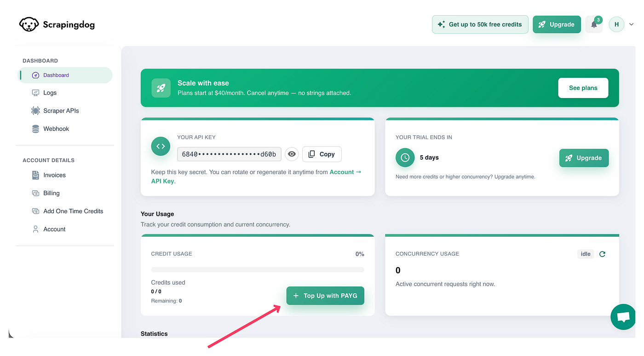Copy the API key
644x356 pixels.
(322, 154)
